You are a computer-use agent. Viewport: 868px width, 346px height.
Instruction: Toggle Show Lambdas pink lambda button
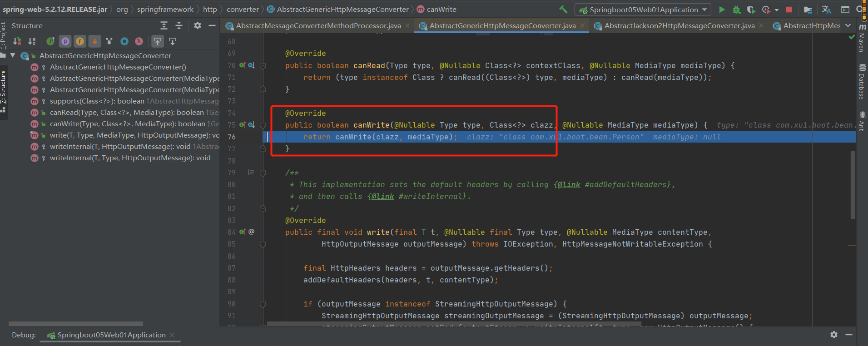[139, 41]
